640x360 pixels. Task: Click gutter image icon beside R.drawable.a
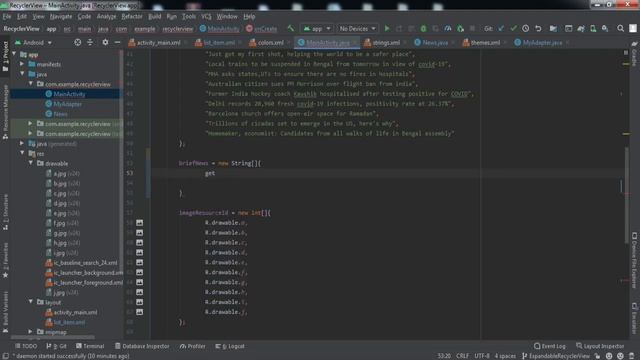[x=140, y=223]
